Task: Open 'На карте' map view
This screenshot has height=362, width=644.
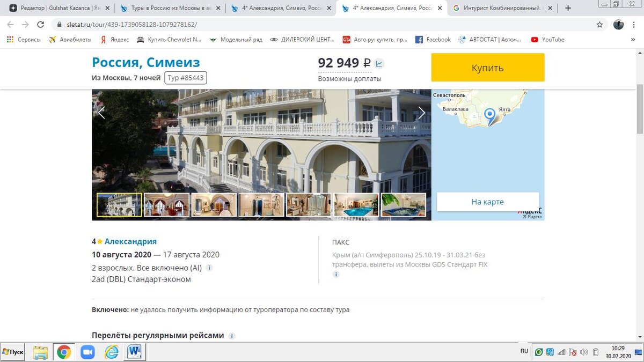Action: 487,202
